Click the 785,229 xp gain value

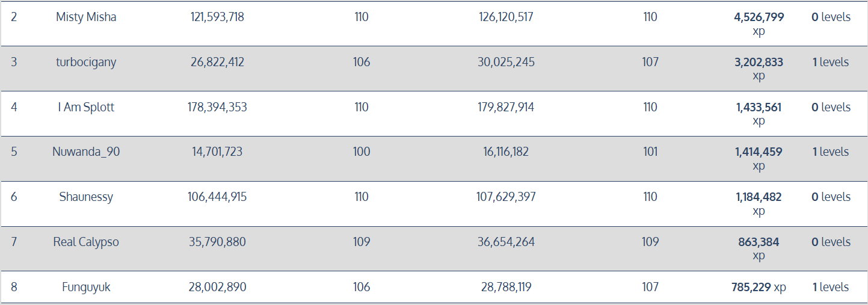(759, 287)
